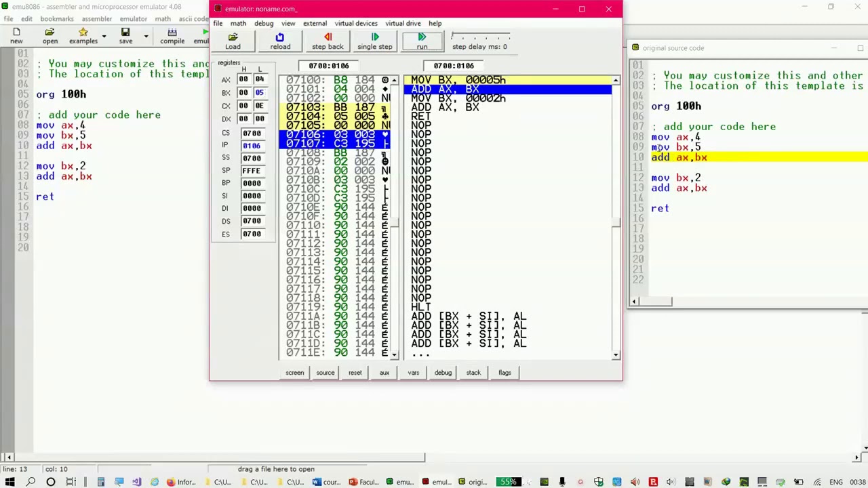Open the flags view button
The width and height of the screenshot is (868, 488).
point(505,372)
